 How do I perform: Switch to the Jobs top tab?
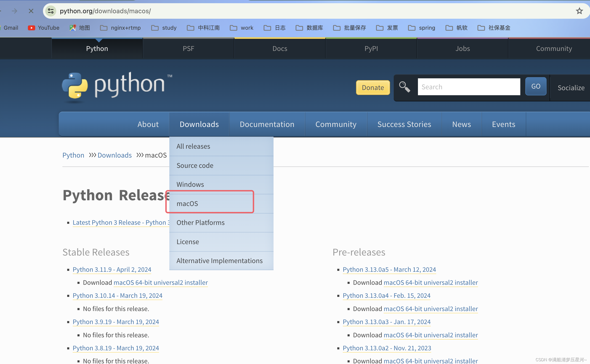click(x=462, y=48)
